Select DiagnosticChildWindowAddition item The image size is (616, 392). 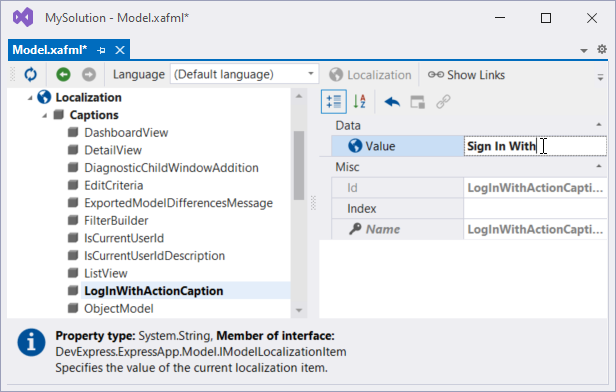[171, 168]
